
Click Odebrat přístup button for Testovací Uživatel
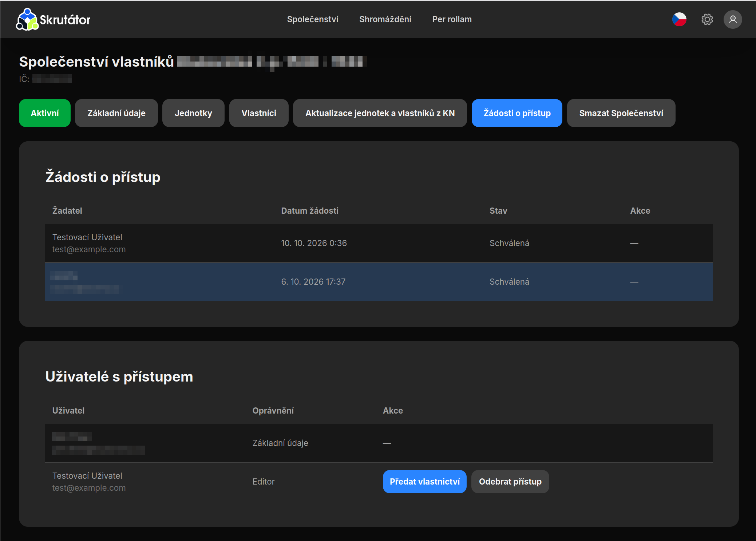coord(510,482)
